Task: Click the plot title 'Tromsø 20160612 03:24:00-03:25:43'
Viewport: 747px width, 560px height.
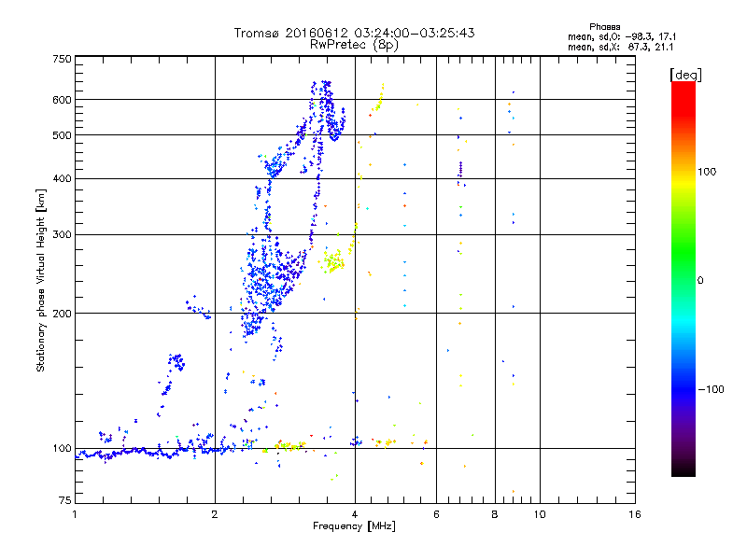Action: coord(354,33)
